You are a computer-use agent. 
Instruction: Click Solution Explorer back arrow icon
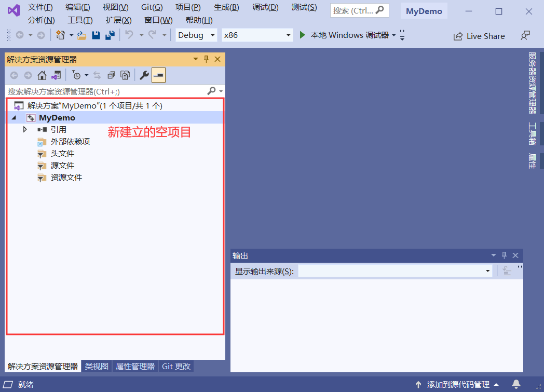[x=14, y=75]
